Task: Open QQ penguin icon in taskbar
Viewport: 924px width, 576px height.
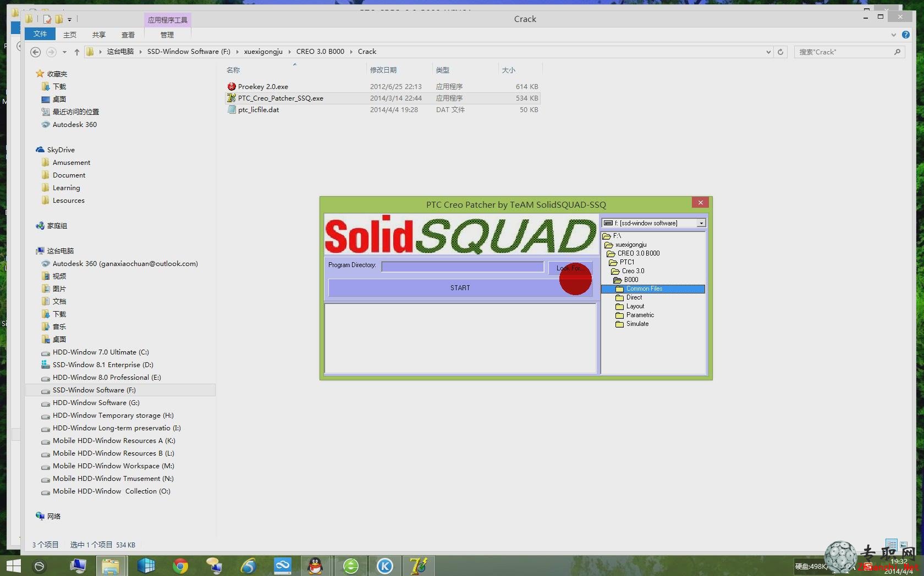Action: click(x=315, y=566)
